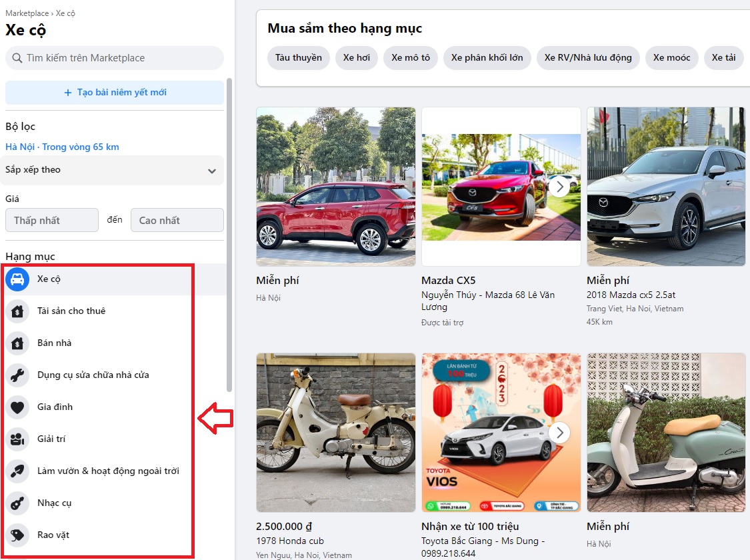Viewport: 750px width, 560px height.
Task: Click the wrench icon for Dụng cụ sửa chữa nhà cửa
Action: click(18, 375)
